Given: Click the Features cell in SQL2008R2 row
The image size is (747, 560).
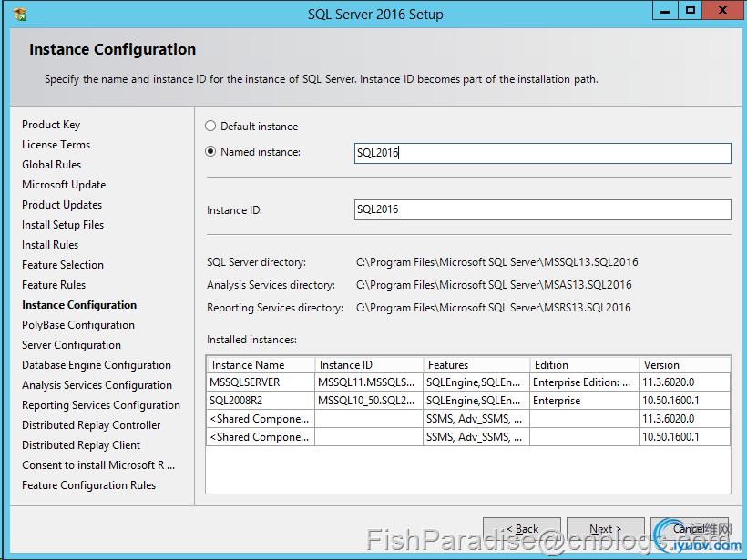Looking at the screenshot, I should click(x=476, y=401).
